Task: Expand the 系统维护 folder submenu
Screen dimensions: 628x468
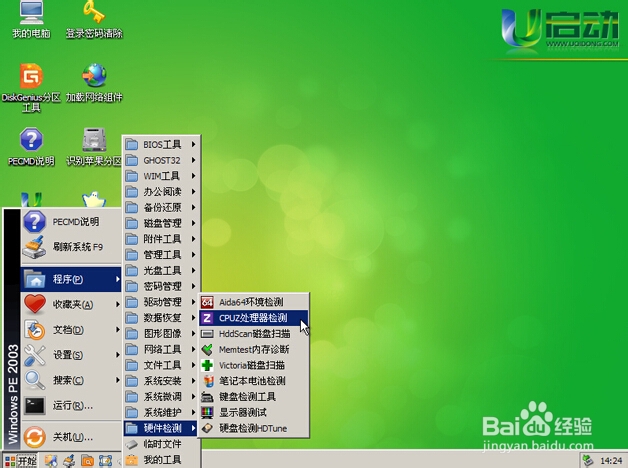Action: 161,412
